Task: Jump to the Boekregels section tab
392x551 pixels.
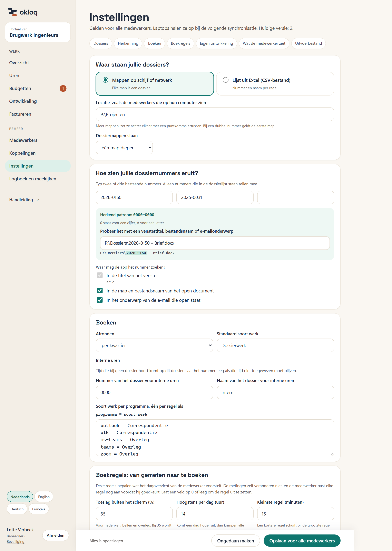Action: point(180,43)
